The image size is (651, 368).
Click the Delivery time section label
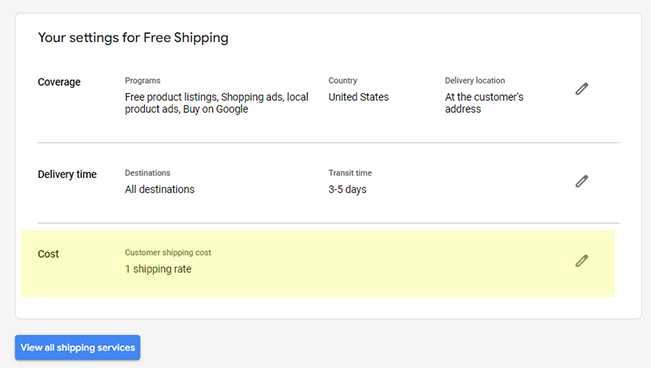[x=67, y=174]
